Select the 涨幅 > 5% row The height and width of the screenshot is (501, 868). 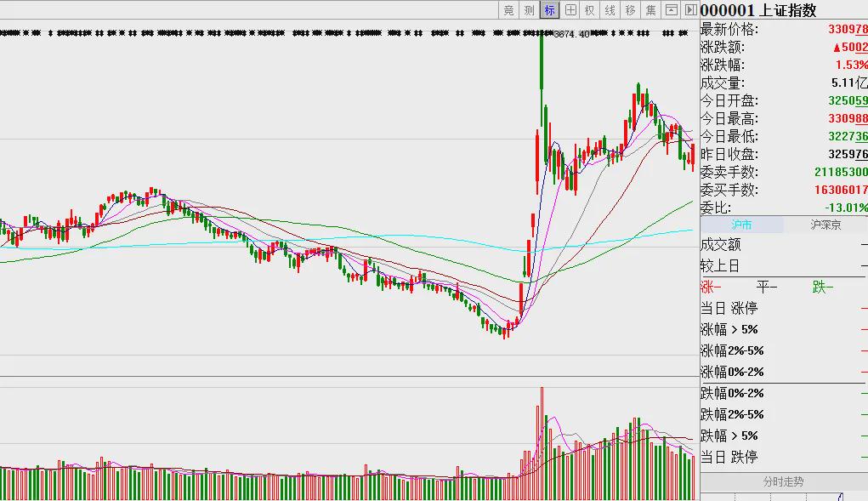(783, 329)
